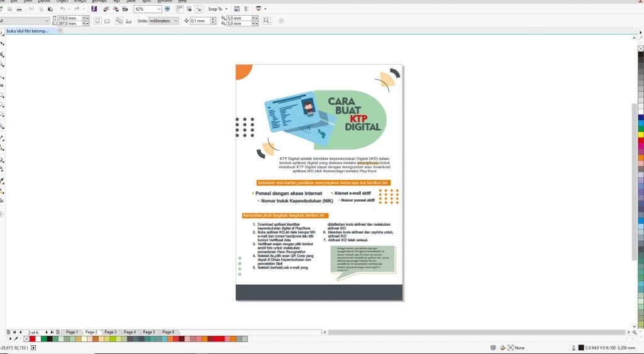Click the fill None indicator in status bar
The height and width of the screenshot is (354, 644).
click(x=516, y=348)
